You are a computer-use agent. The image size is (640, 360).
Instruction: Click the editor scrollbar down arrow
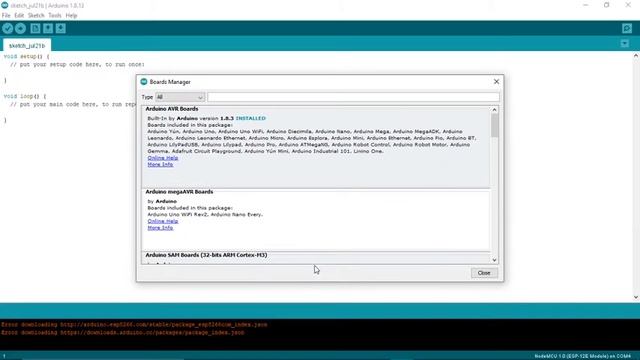coord(636,298)
